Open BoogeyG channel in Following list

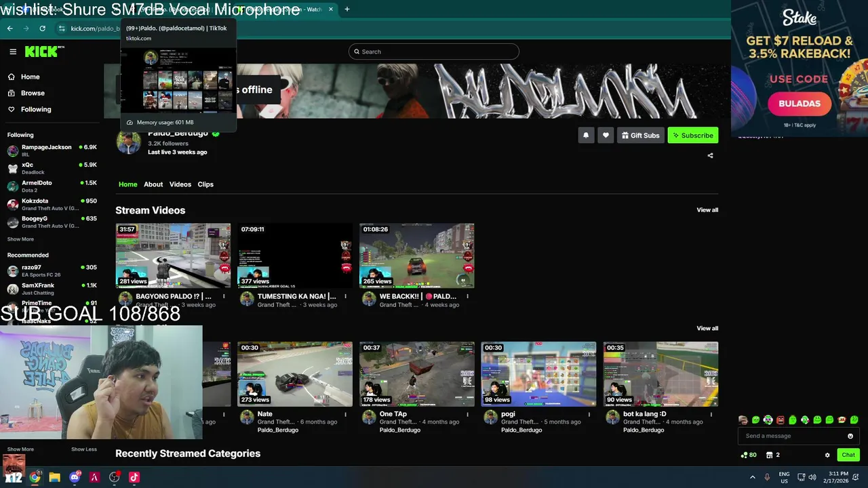pyautogui.click(x=52, y=222)
